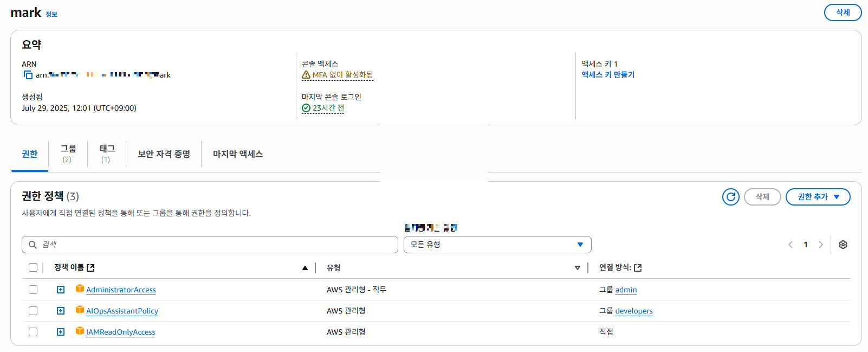Screen dimensions: 868x352
Task: Refresh the permissions policies list
Action: tap(731, 197)
